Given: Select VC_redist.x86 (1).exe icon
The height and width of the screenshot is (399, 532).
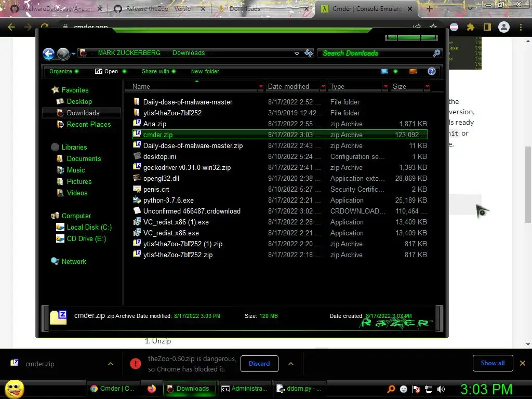Looking at the screenshot, I should [137, 222].
